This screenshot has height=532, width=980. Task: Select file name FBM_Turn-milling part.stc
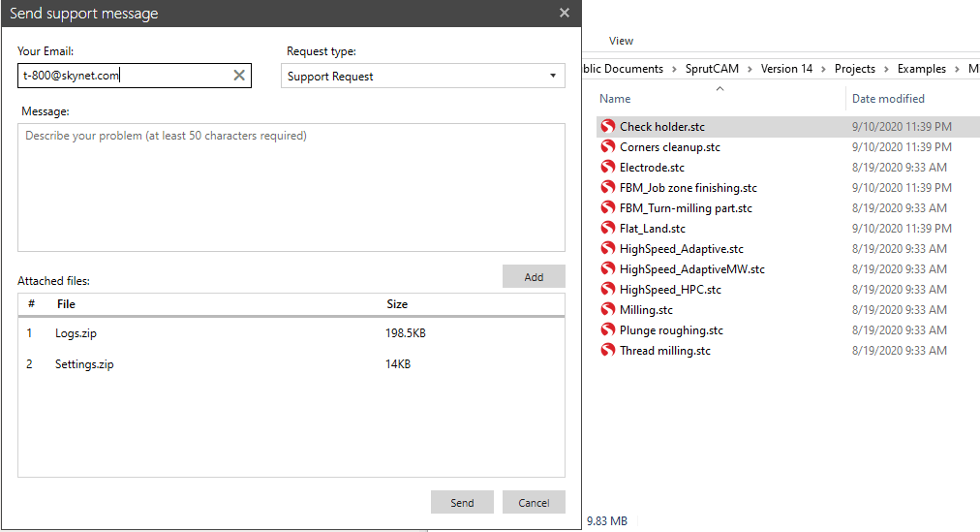(686, 207)
